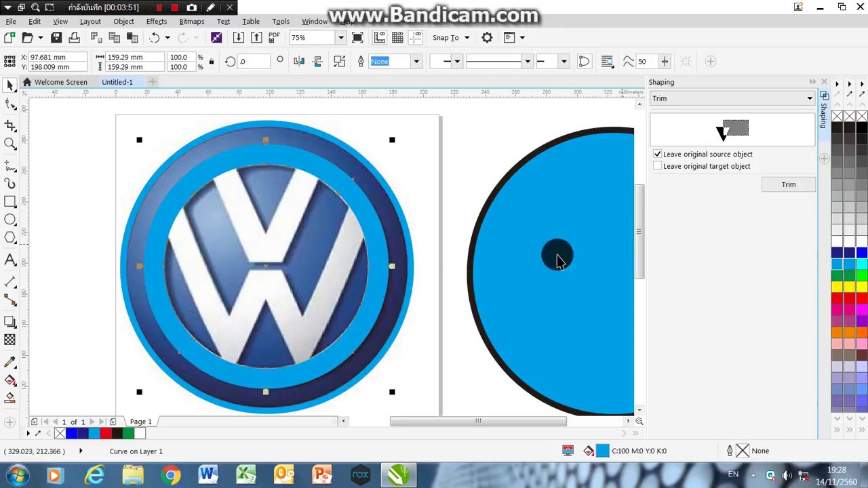868x488 pixels.
Task: Open the zoom level 75% dropdown
Action: pos(340,38)
